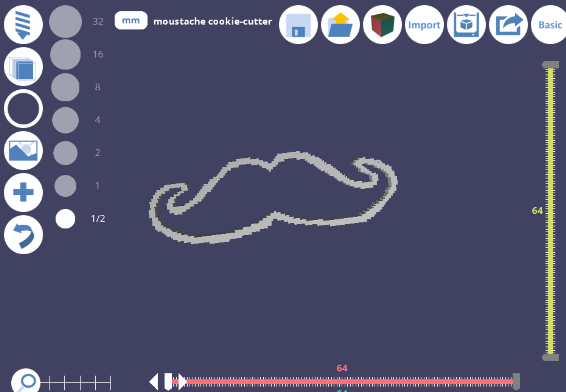Select the empty circle tool
The width and height of the screenshot is (566, 392).
[23, 109]
